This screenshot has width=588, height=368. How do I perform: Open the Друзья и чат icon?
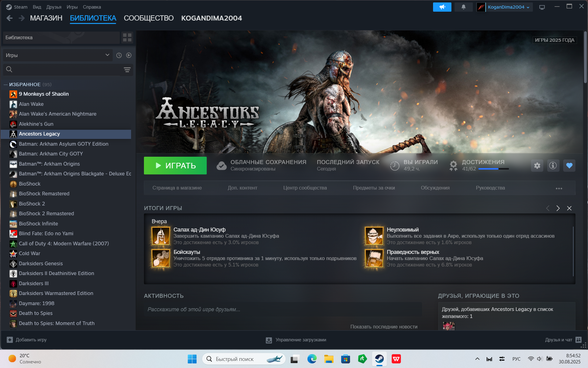pos(579,340)
